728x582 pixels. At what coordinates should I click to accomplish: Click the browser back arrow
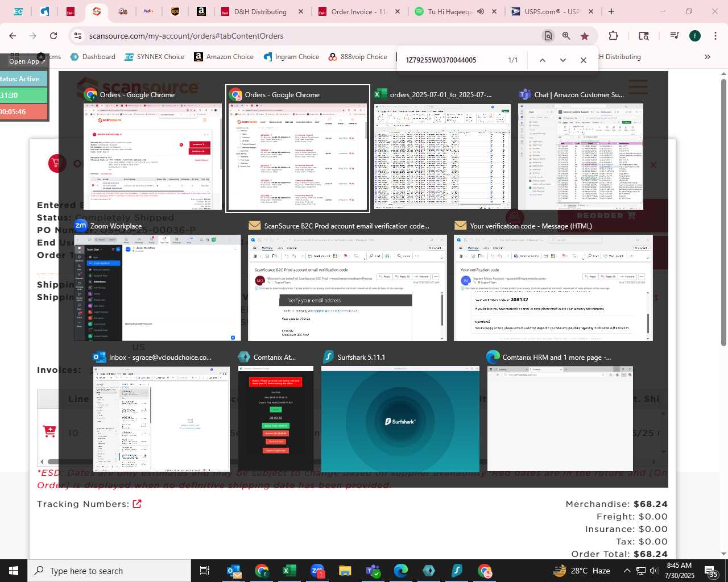click(13, 36)
